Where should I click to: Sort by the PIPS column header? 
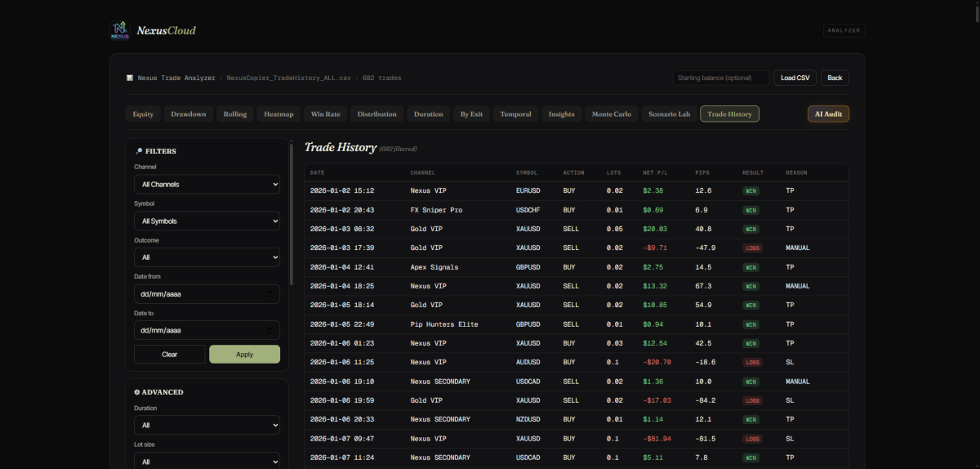coord(702,172)
